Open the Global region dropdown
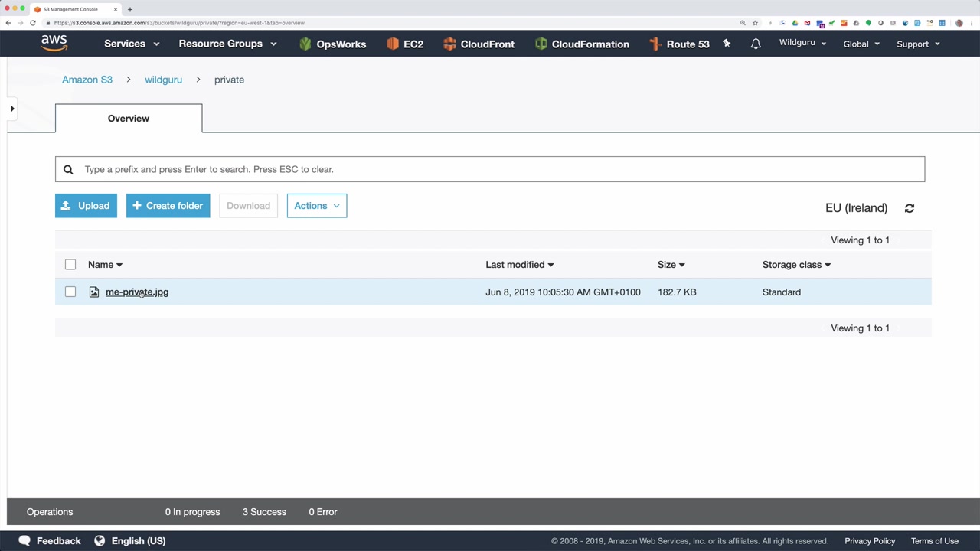The height and width of the screenshot is (551, 980). [861, 44]
